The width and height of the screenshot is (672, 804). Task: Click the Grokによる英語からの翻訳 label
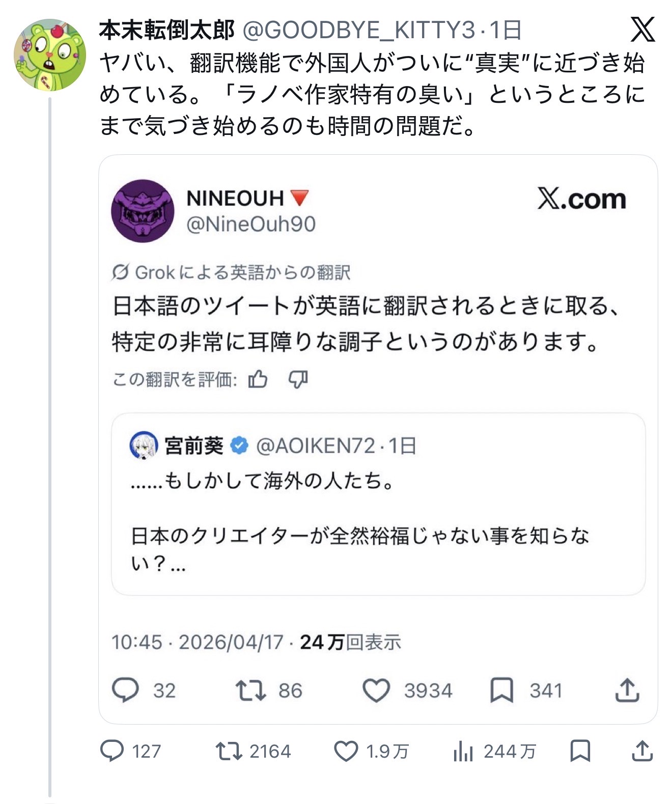click(232, 272)
